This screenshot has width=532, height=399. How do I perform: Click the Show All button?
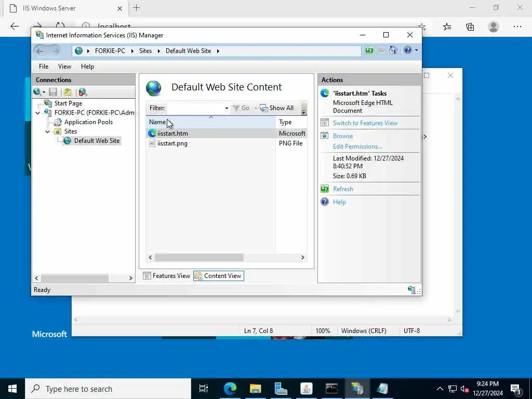click(277, 108)
